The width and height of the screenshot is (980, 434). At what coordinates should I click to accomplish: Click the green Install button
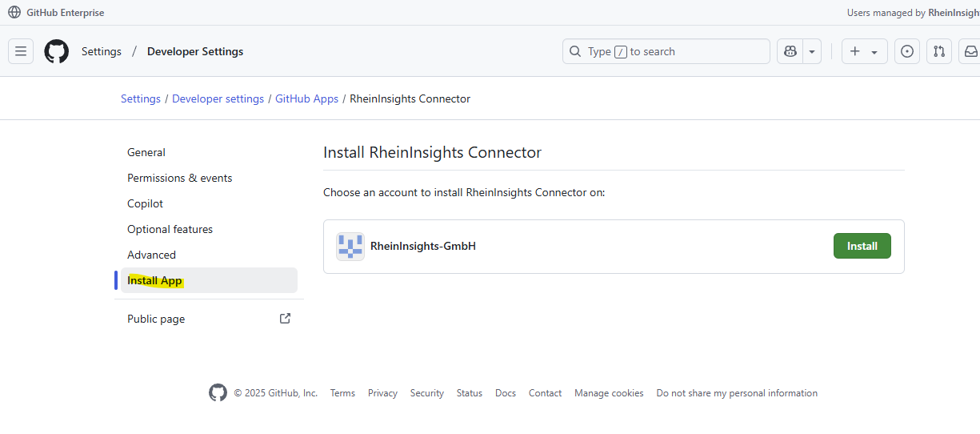tap(862, 246)
